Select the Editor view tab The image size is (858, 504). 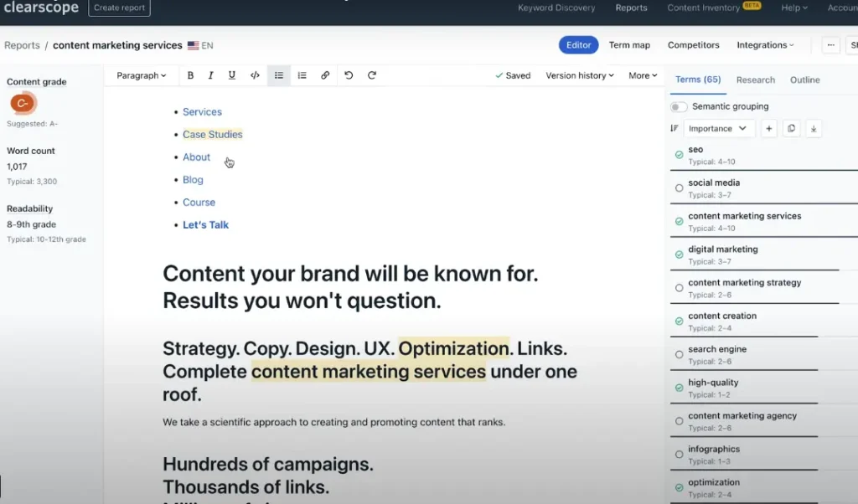578,45
